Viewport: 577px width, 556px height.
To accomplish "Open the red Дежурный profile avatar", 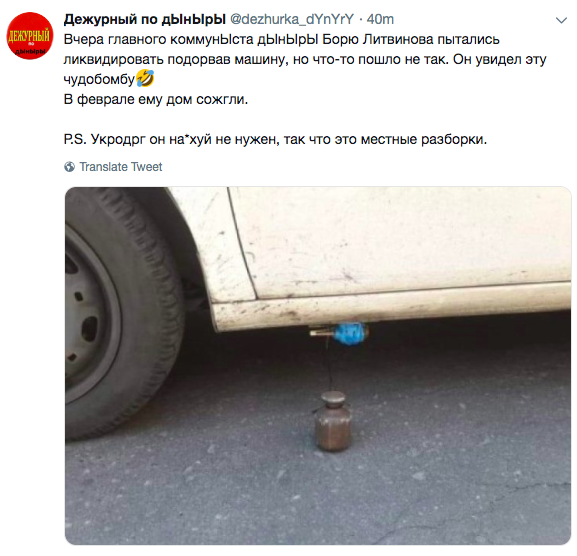I will pyautogui.click(x=30, y=36).
